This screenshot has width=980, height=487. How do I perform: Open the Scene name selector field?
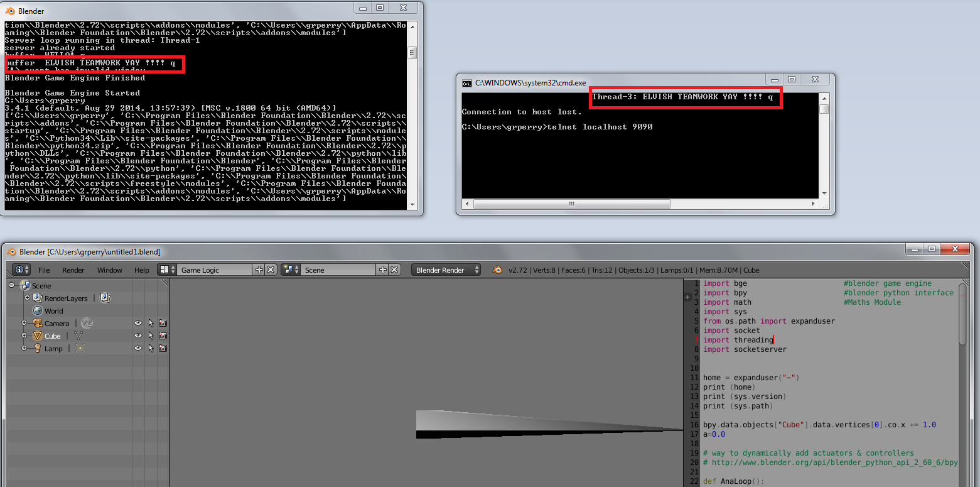(x=339, y=270)
